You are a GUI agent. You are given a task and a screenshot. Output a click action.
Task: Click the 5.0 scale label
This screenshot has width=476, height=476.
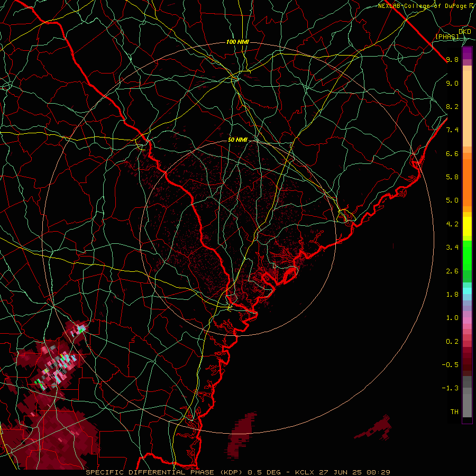[x=452, y=200]
